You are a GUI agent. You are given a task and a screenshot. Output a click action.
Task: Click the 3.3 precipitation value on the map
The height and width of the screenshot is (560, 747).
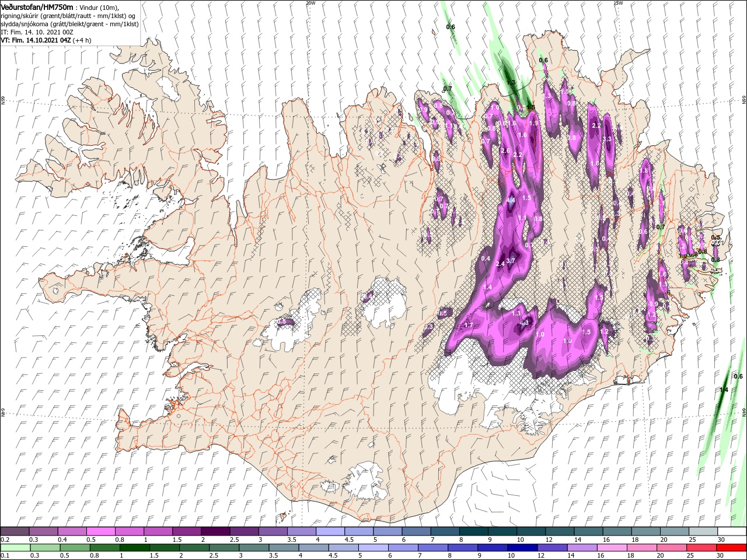(607, 139)
